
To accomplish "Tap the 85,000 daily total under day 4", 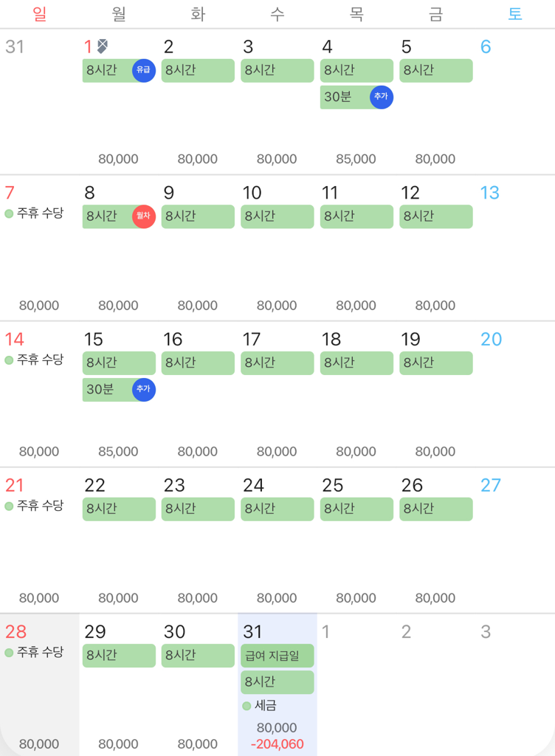I will click(356, 159).
